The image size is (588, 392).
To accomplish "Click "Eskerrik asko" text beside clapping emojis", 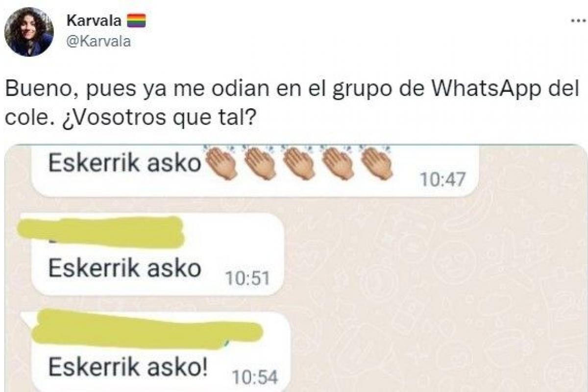I will point(124,164).
